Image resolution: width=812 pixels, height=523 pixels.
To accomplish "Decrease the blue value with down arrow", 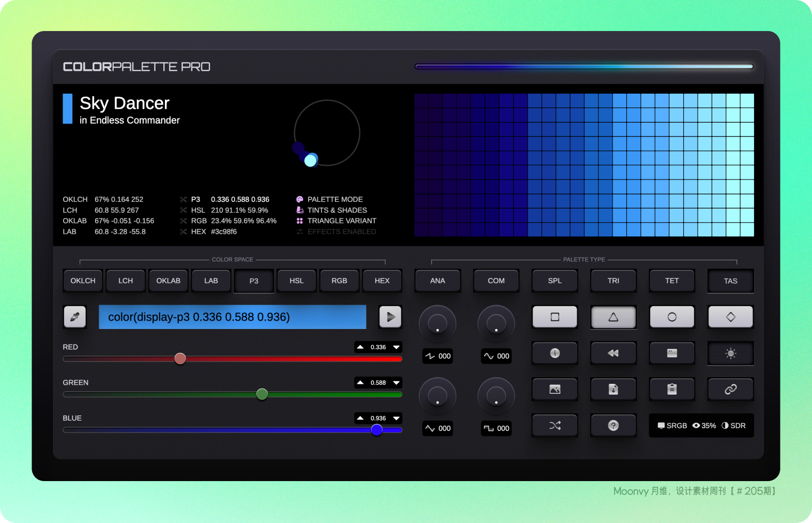I will tap(396, 418).
